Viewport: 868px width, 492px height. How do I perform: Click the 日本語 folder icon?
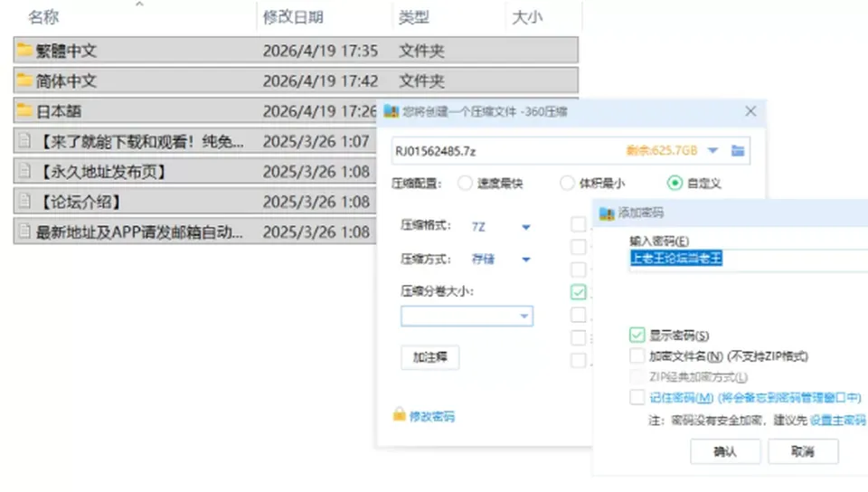coord(24,110)
